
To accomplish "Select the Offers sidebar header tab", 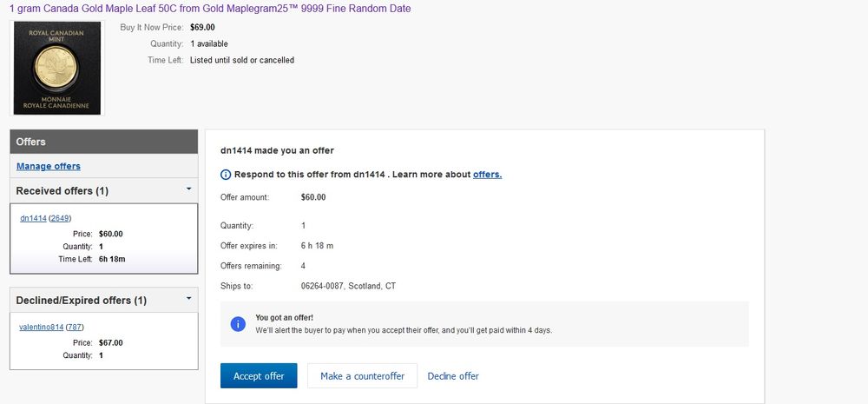I will (x=104, y=142).
